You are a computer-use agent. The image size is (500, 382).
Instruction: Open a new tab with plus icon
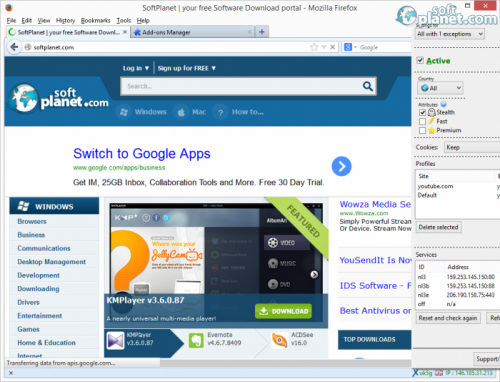[262, 32]
